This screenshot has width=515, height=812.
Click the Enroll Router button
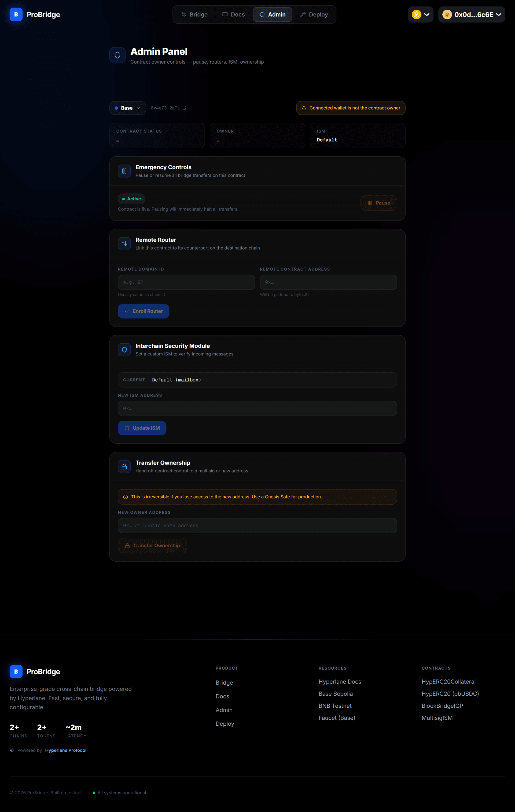coord(143,311)
